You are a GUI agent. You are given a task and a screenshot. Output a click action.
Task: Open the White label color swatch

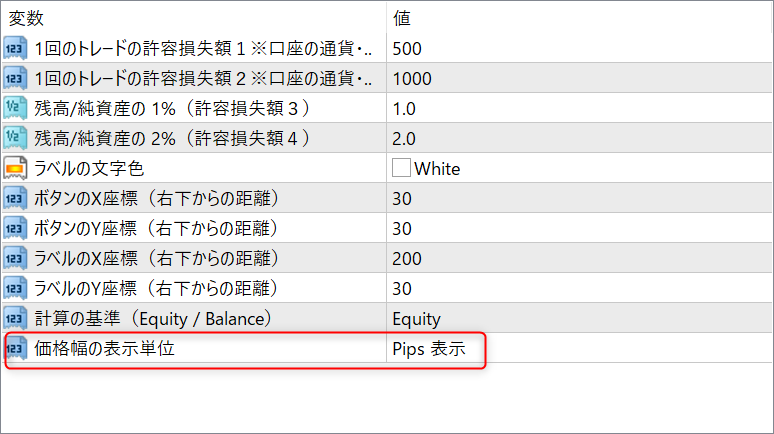tap(402, 168)
